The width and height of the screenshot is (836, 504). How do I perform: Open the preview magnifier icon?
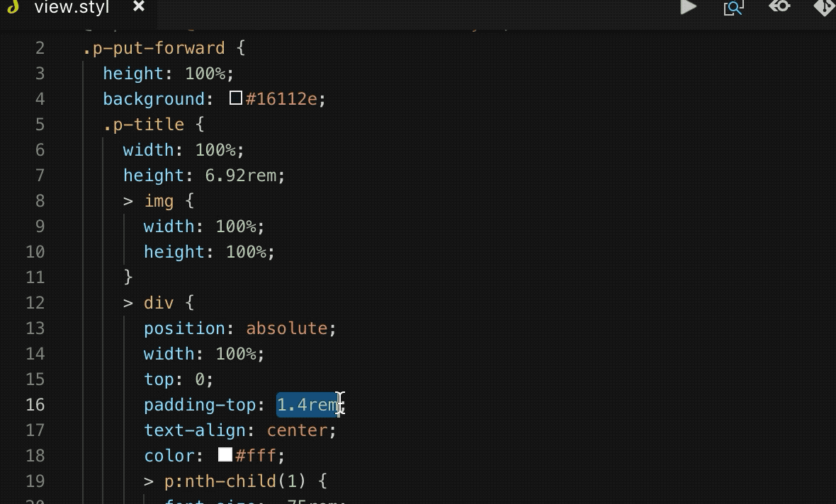734,8
